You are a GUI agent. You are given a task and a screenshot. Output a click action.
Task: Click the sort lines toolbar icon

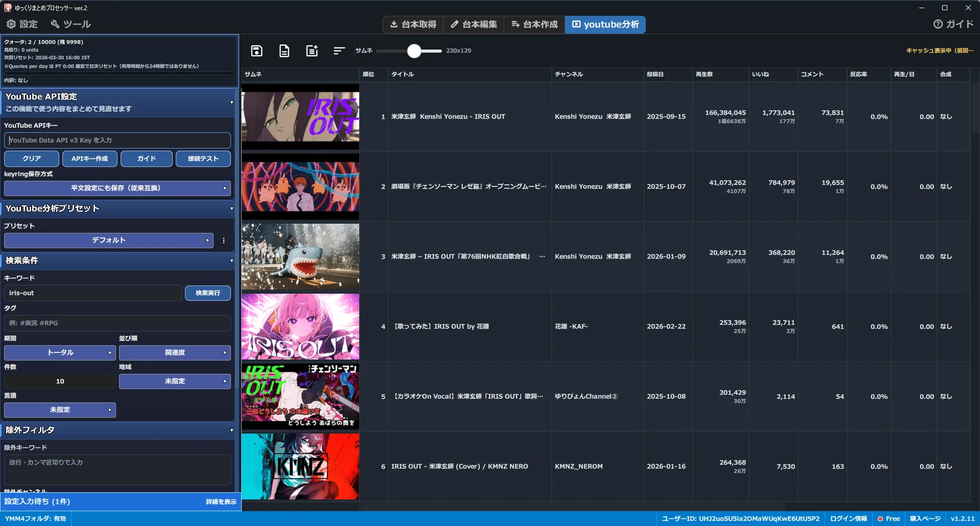[339, 51]
